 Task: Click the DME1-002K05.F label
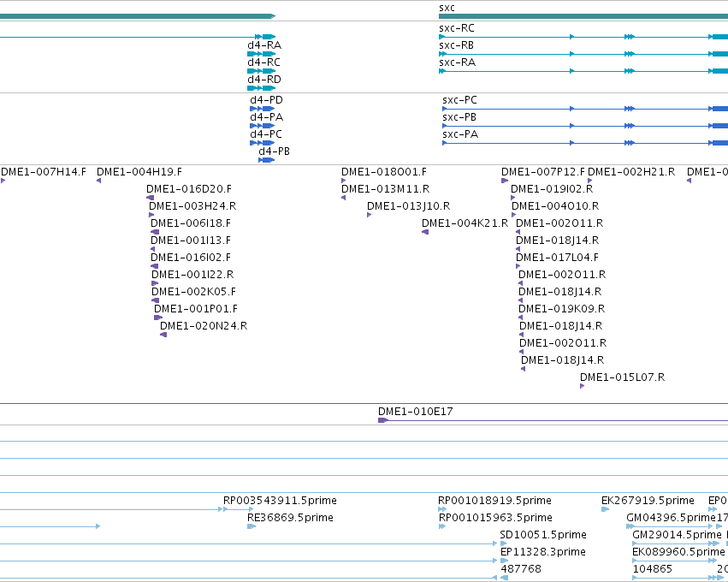[x=193, y=292]
